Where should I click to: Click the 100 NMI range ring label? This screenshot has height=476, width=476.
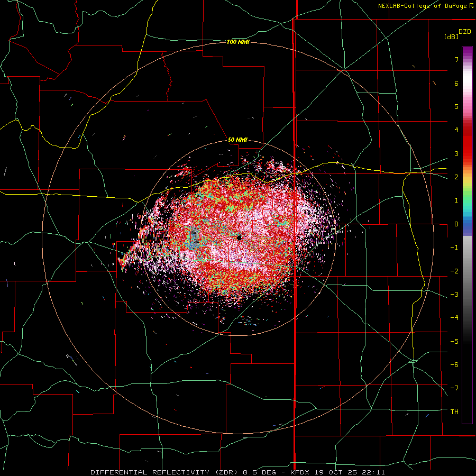click(238, 42)
